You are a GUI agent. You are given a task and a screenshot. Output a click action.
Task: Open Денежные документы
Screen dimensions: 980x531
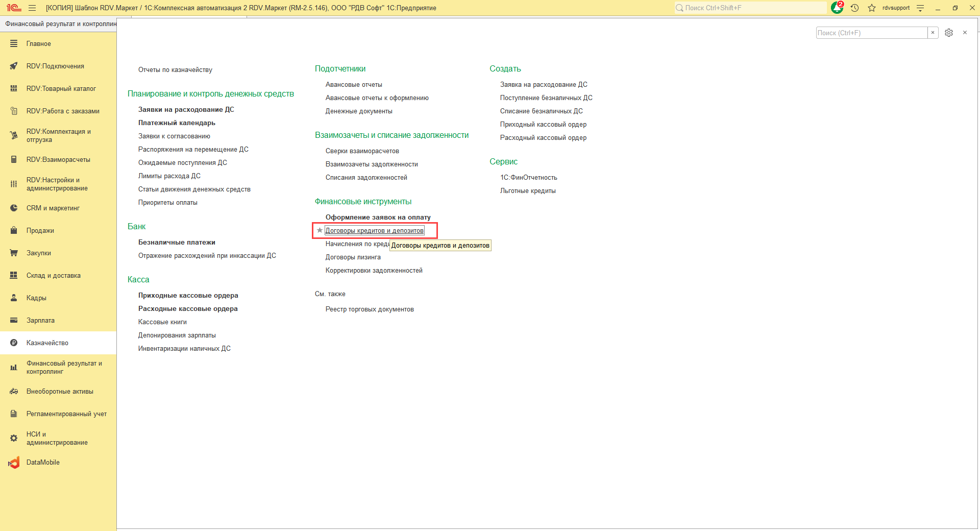click(359, 111)
